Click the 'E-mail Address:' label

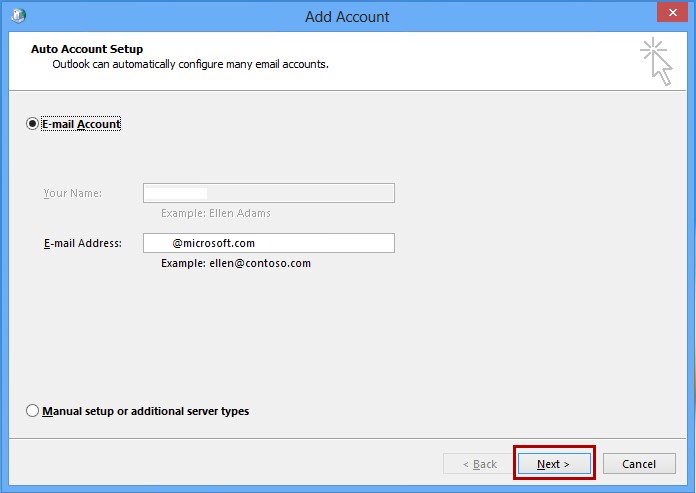pyautogui.click(x=83, y=243)
